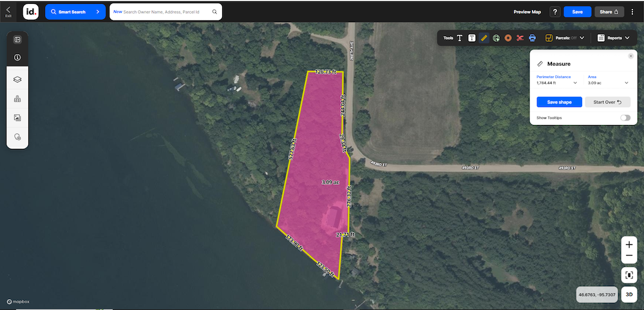Open the Reports dropdown menu
This screenshot has height=310, width=644.
(613, 38)
